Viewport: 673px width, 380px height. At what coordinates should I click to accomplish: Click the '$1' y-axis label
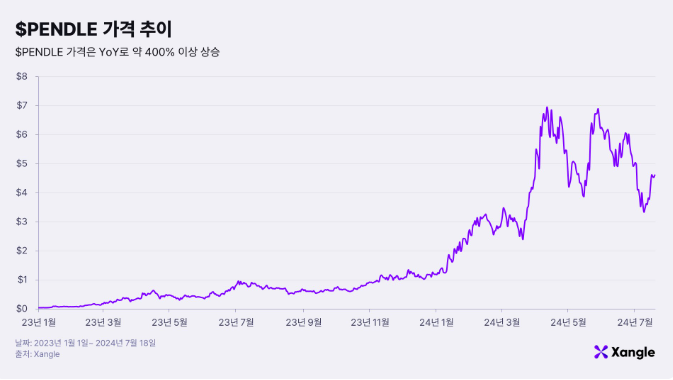22,280
